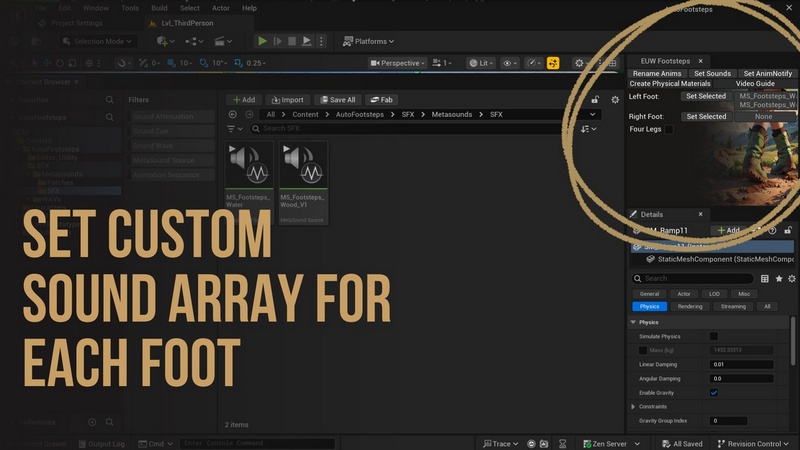The height and width of the screenshot is (450, 800).
Task: Switch to the Physics filter tab
Action: pos(649,306)
